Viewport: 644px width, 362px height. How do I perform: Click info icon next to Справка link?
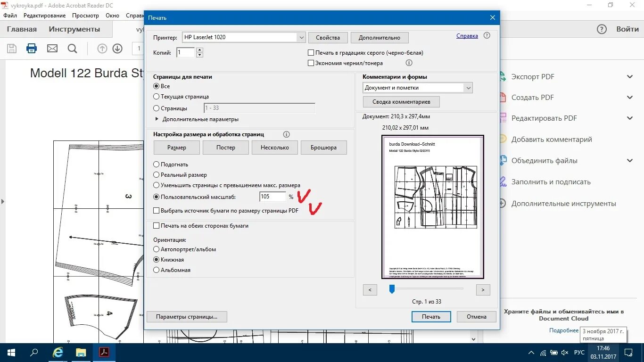point(487,35)
